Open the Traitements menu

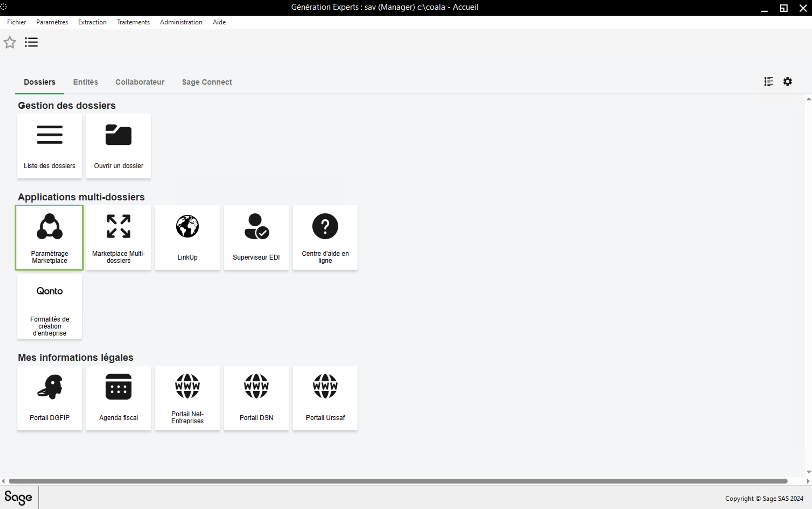[x=133, y=22]
